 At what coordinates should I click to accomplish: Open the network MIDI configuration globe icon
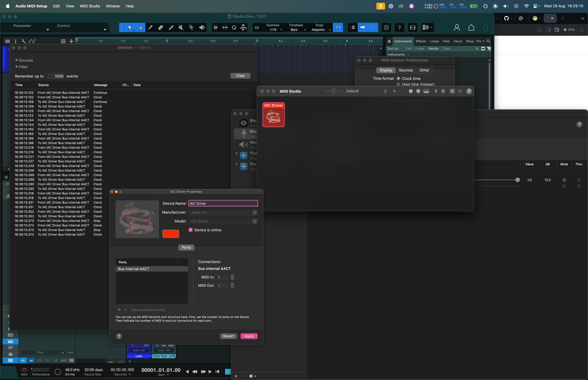click(x=443, y=91)
